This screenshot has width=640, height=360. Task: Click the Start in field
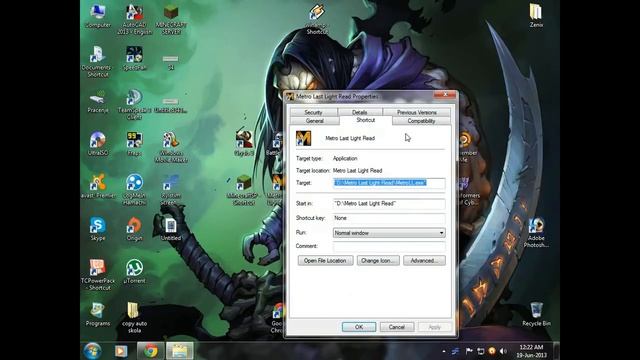pyautogui.click(x=389, y=203)
